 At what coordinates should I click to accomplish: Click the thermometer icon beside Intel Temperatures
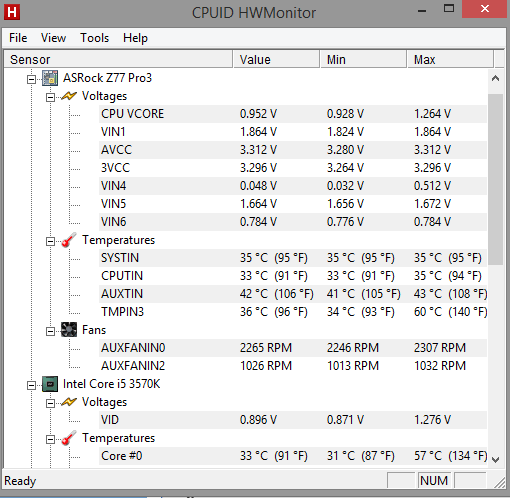point(69,438)
